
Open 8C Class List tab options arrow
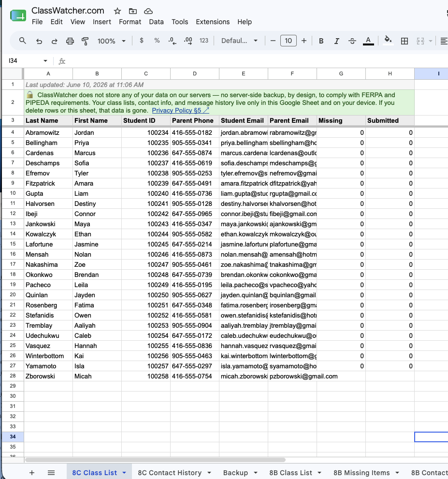click(x=124, y=473)
